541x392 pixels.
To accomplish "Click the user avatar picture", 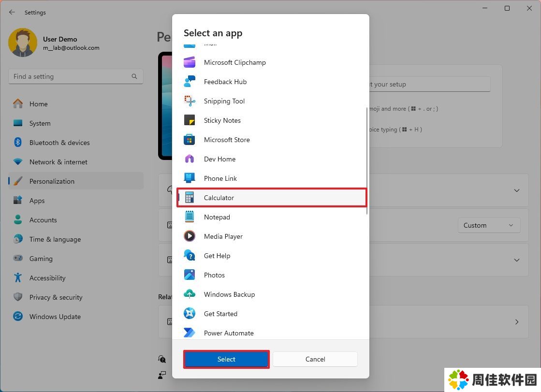I will tap(23, 43).
